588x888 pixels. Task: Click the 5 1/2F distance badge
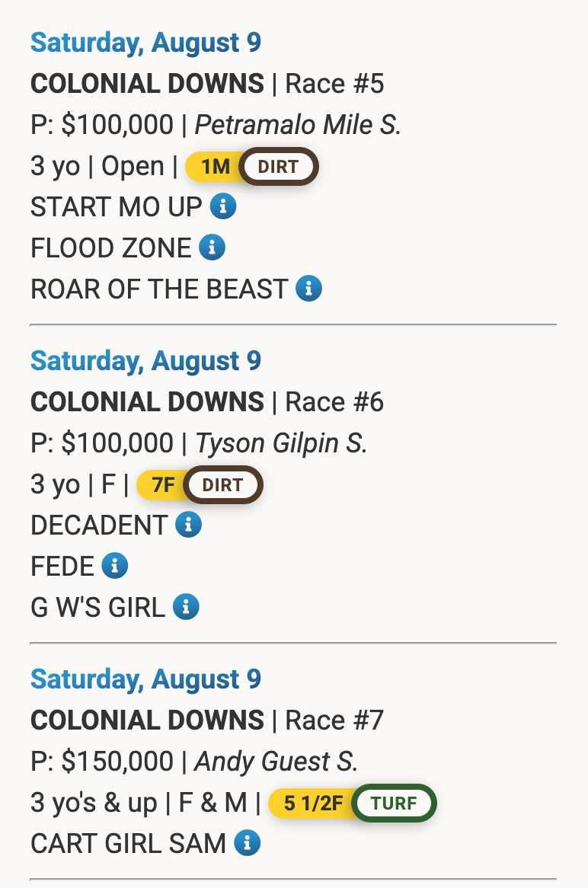[x=312, y=803]
